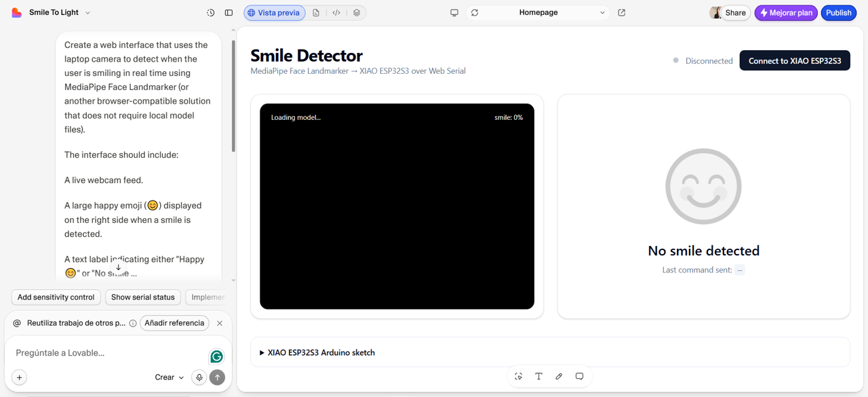Click the Share button

click(x=735, y=13)
